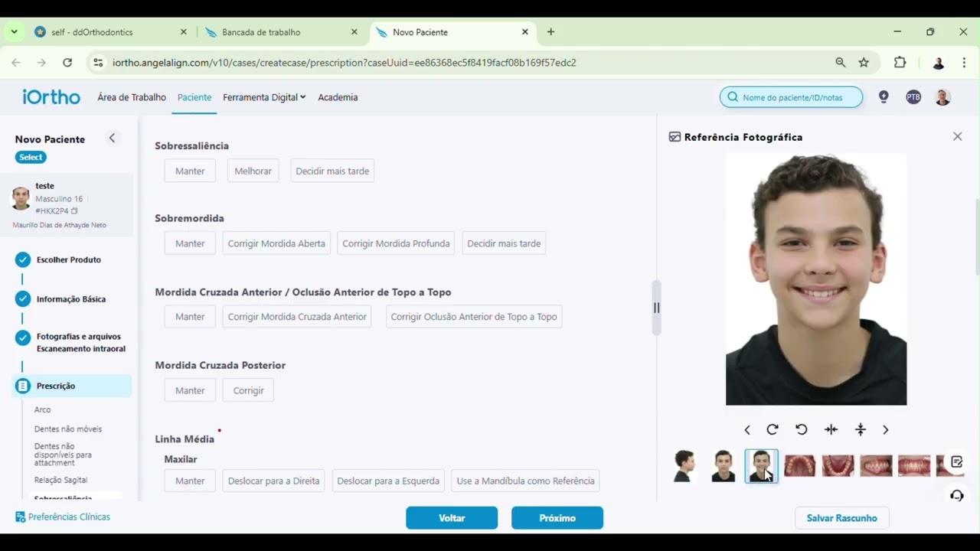This screenshot has width=980, height=551.
Task: Choose Decidir mais tarde for Sobremordida
Action: click(x=504, y=243)
